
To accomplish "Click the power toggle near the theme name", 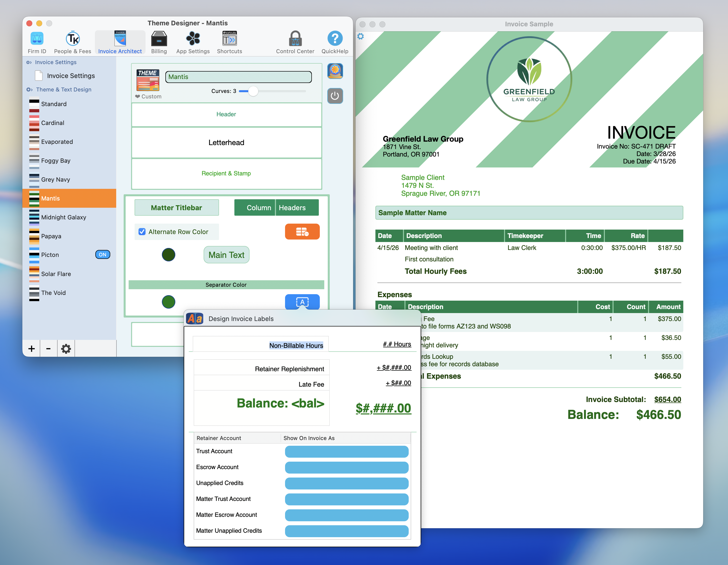I will (335, 96).
